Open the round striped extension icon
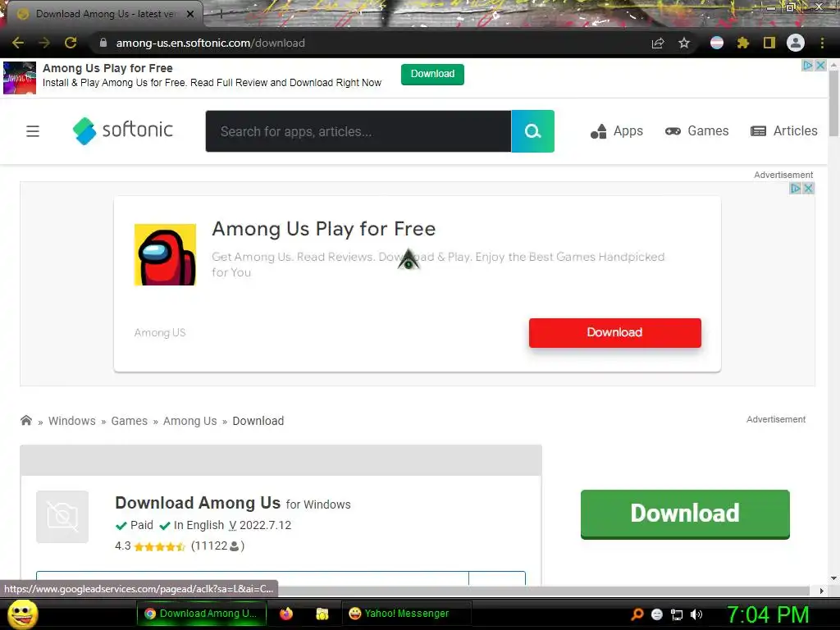Image resolution: width=840 pixels, height=630 pixels. [x=717, y=43]
